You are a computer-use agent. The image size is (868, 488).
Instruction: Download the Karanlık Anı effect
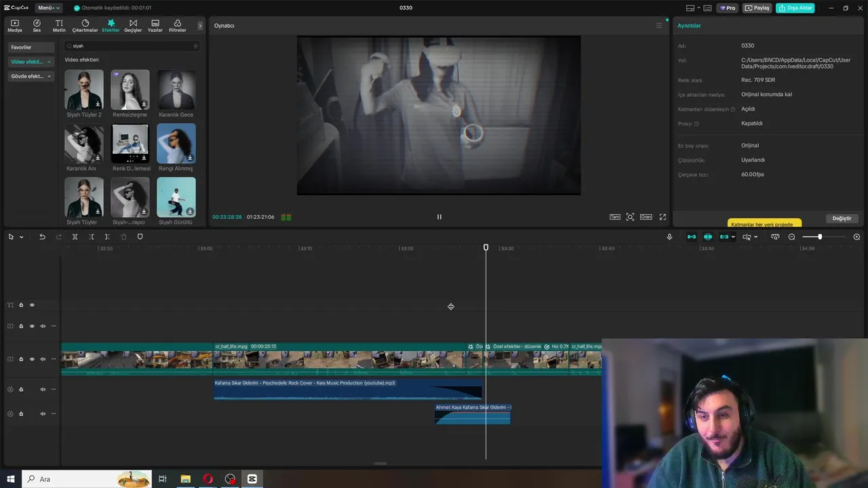coord(98,157)
